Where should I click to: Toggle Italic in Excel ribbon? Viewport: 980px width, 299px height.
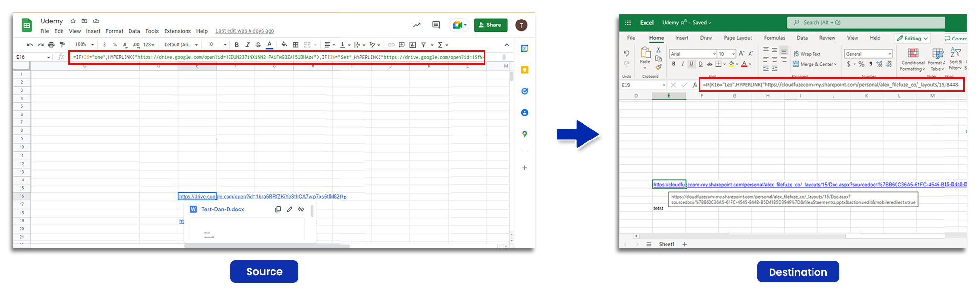(x=683, y=64)
